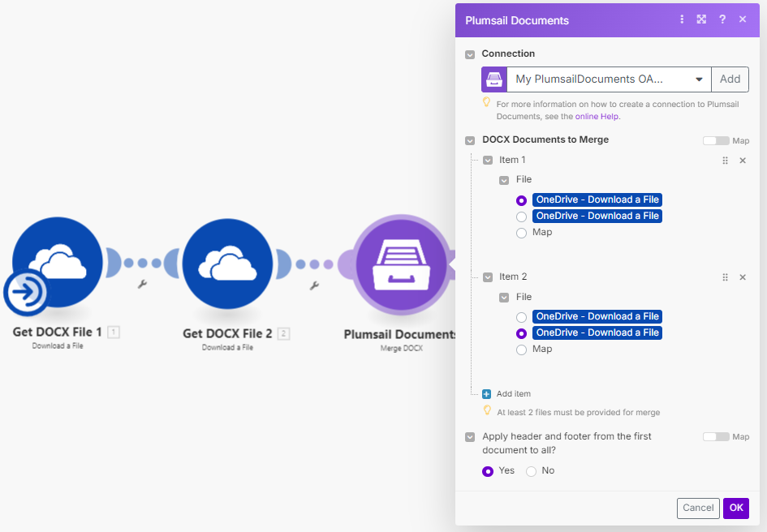This screenshot has width=767, height=532.
Task: Open the Get DOCX File 2 OneDrive module
Action: pos(227,264)
